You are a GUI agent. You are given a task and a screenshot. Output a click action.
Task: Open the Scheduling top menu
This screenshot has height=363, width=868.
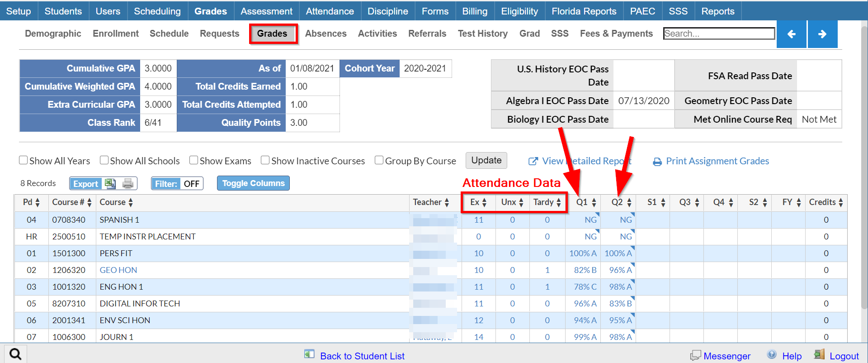coord(157,11)
